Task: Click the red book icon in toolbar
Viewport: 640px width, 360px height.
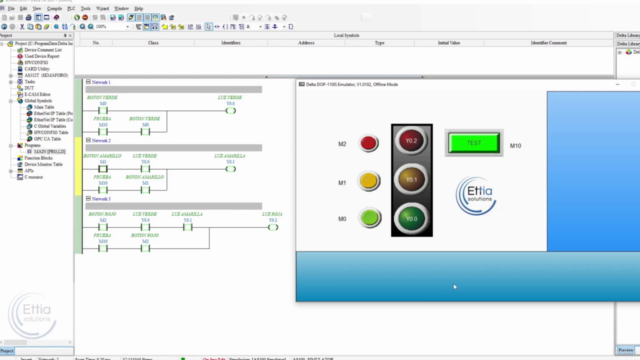Action: pyautogui.click(x=56, y=18)
